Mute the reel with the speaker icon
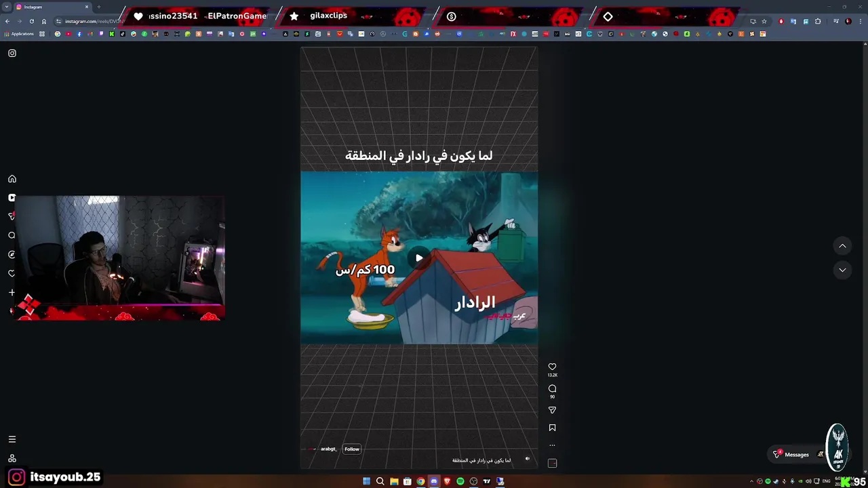Viewport: 868px width, 488px height. pyautogui.click(x=528, y=459)
